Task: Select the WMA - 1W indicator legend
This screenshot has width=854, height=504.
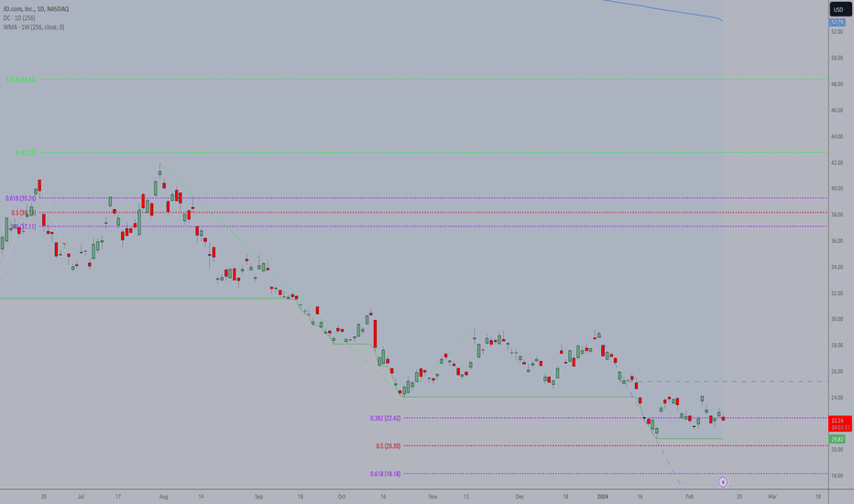Action: [x=34, y=27]
